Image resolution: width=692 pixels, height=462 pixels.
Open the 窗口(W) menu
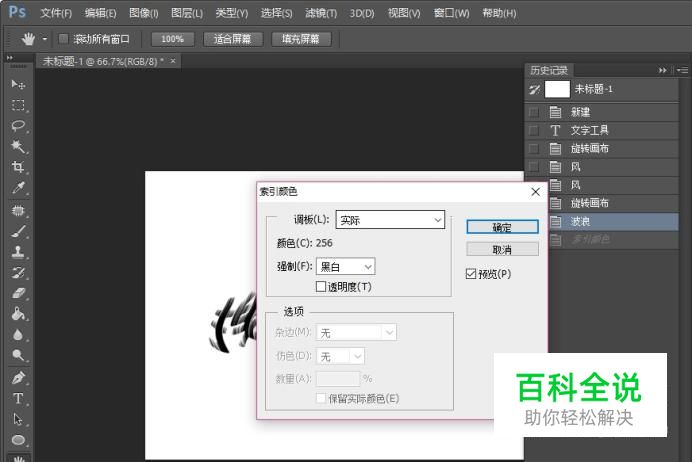pyautogui.click(x=451, y=13)
